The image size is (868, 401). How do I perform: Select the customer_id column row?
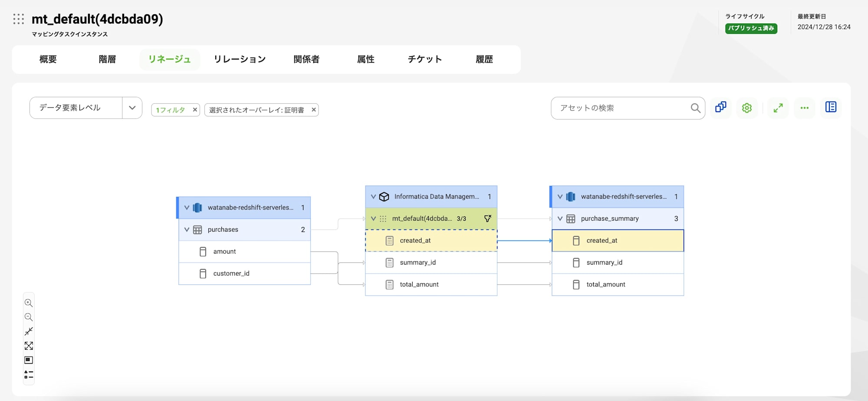point(245,274)
